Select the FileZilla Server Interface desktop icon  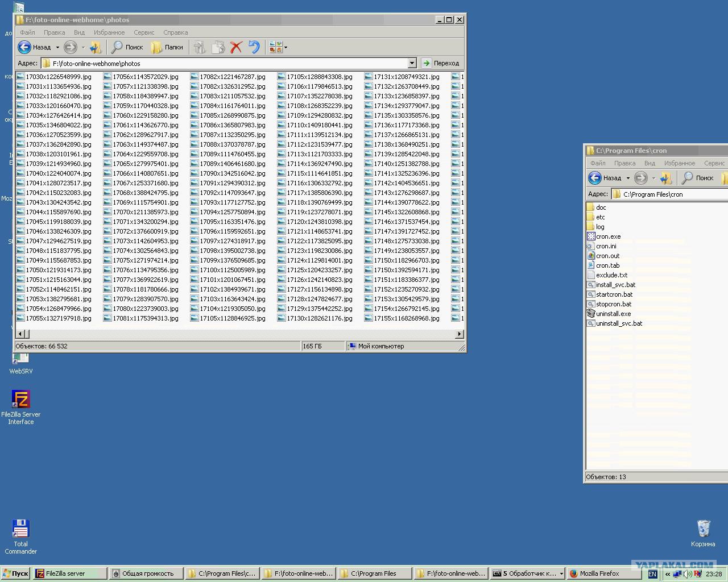(x=20, y=406)
